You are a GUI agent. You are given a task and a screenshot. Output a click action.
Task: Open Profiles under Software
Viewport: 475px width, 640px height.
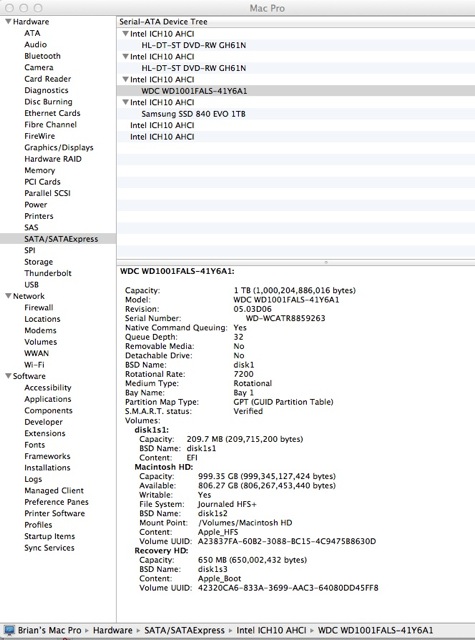(38, 524)
